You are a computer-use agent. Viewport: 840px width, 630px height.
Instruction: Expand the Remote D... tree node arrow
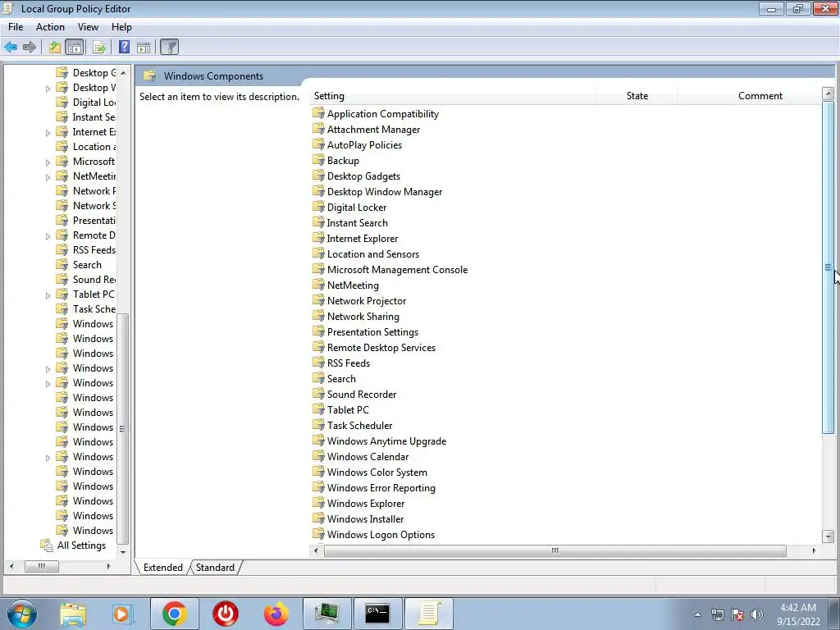pos(48,236)
